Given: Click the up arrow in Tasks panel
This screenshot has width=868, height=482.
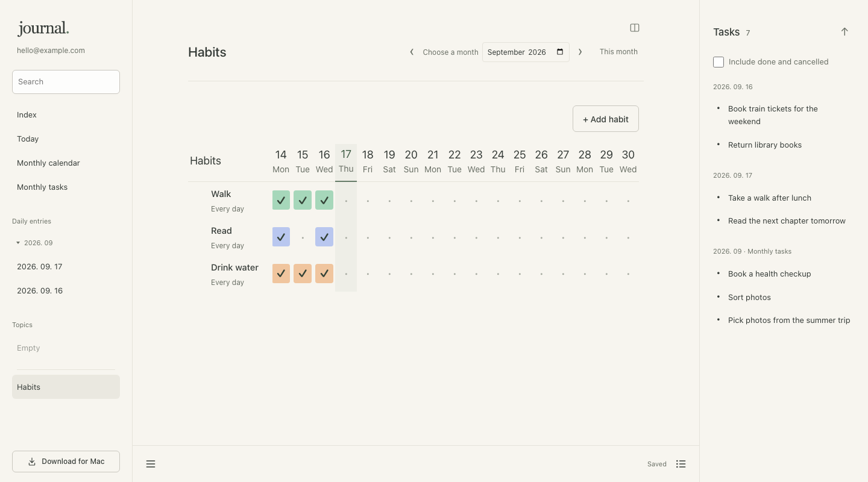Looking at the screenshot, I should (844, 32).
